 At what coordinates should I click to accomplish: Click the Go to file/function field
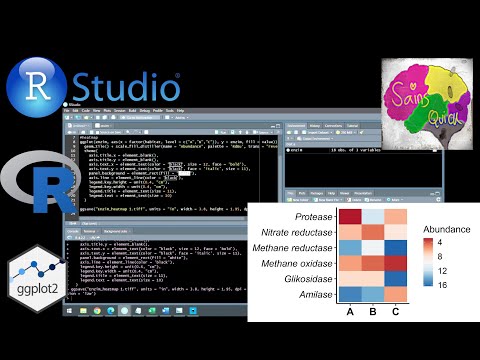(x=140, y=117)
